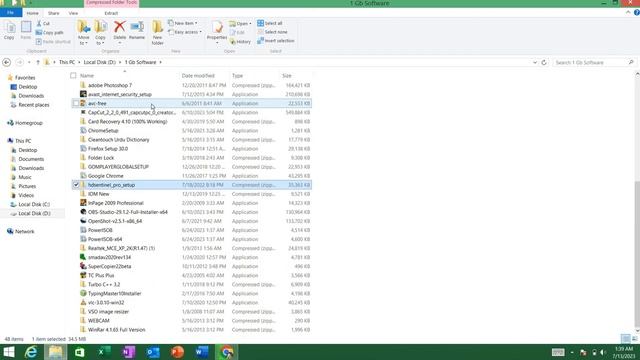Open Excel from the taskbar

[104, 352]
